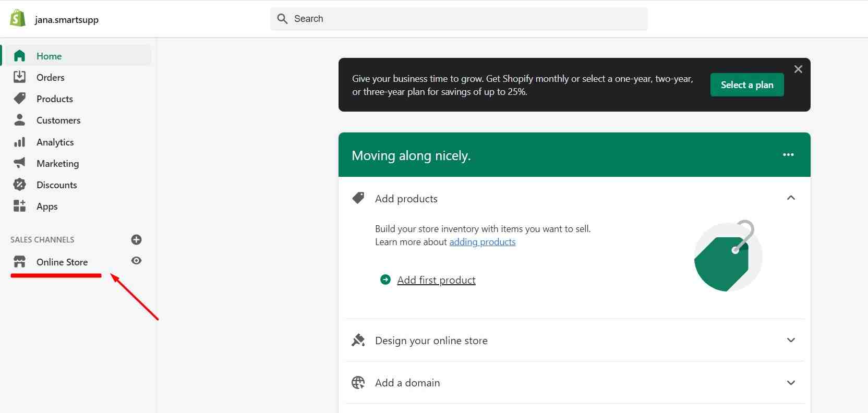This screenshot has width=868, height=413.
Task: Click the Shopify bag logo
Action: (18, 18)
